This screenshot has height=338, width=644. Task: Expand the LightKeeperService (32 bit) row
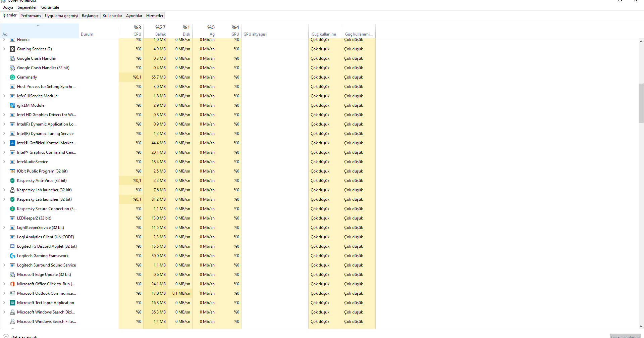[x=4, y=228]
